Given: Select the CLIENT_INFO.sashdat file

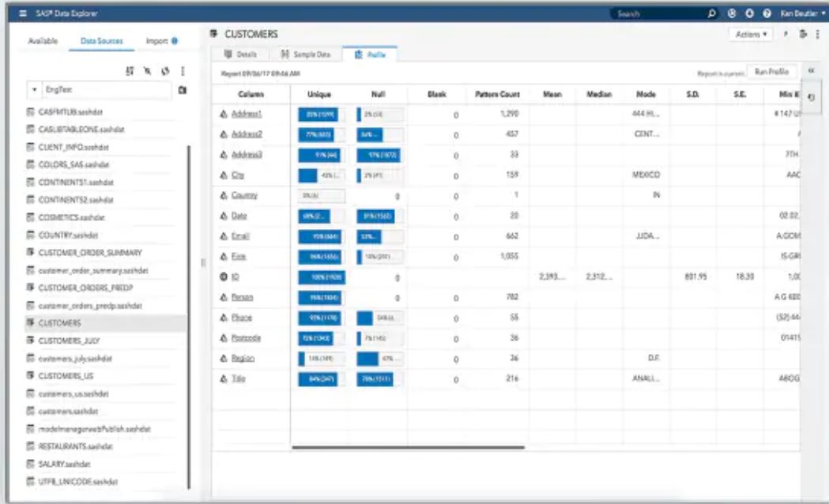Looking at the screenshot, I should 73,147.
